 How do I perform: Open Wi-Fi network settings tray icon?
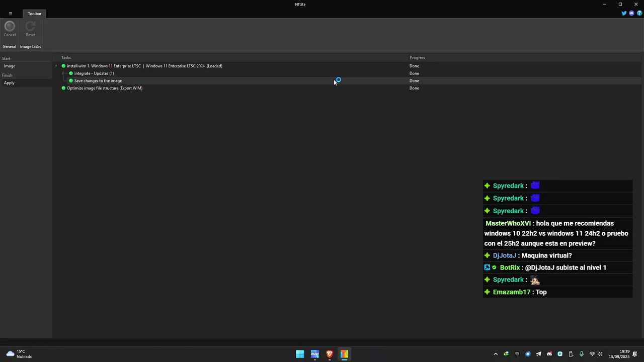click(592, 354)
